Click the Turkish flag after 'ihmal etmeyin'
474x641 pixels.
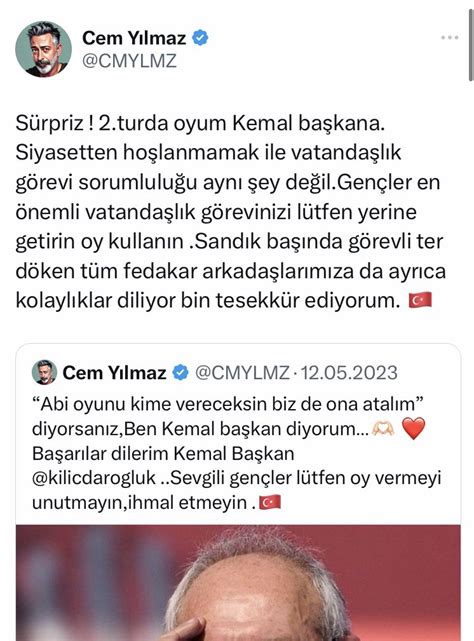[271, 502]
